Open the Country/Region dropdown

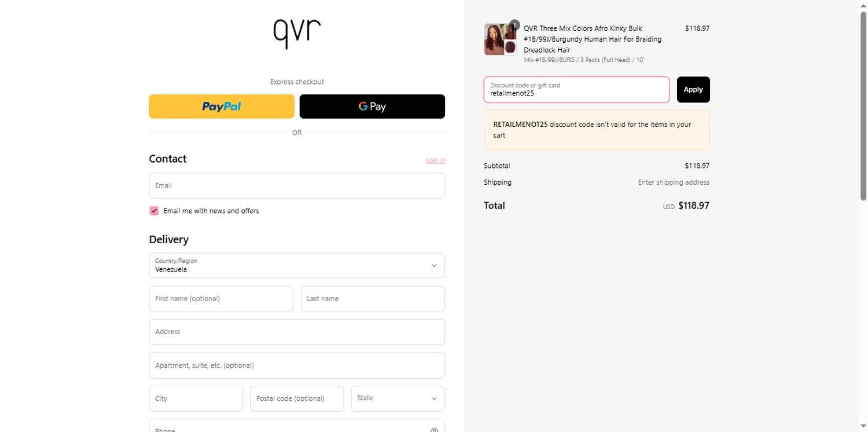(297, 265)
